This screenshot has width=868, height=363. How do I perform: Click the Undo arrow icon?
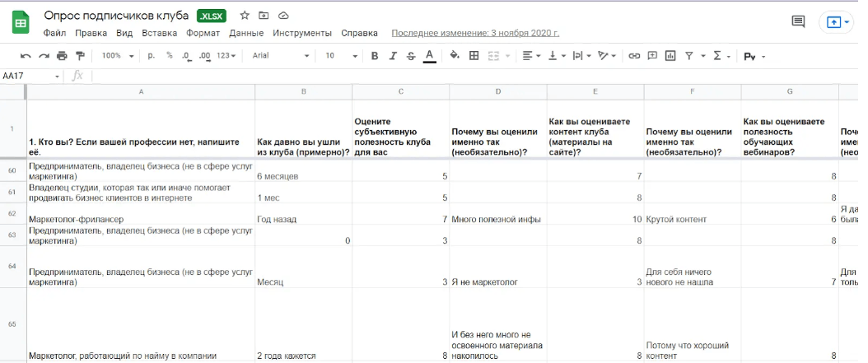[26, 56]
